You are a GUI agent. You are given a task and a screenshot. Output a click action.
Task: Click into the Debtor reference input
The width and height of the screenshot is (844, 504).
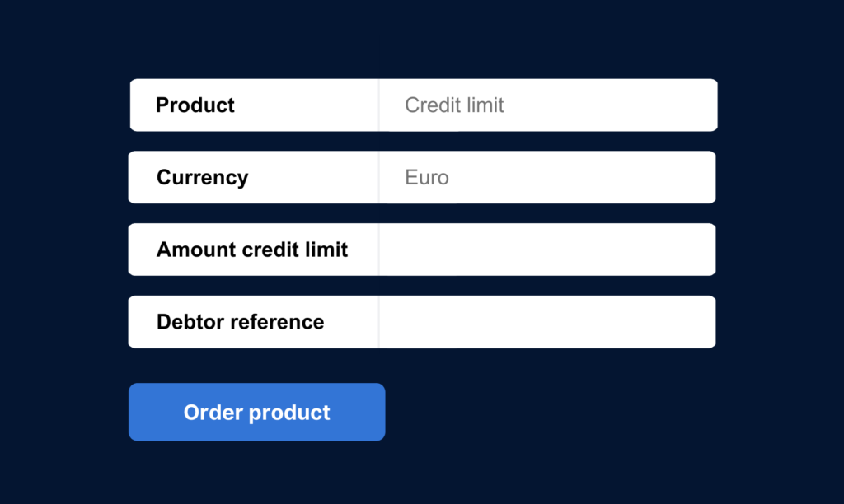tap(547, 322)
